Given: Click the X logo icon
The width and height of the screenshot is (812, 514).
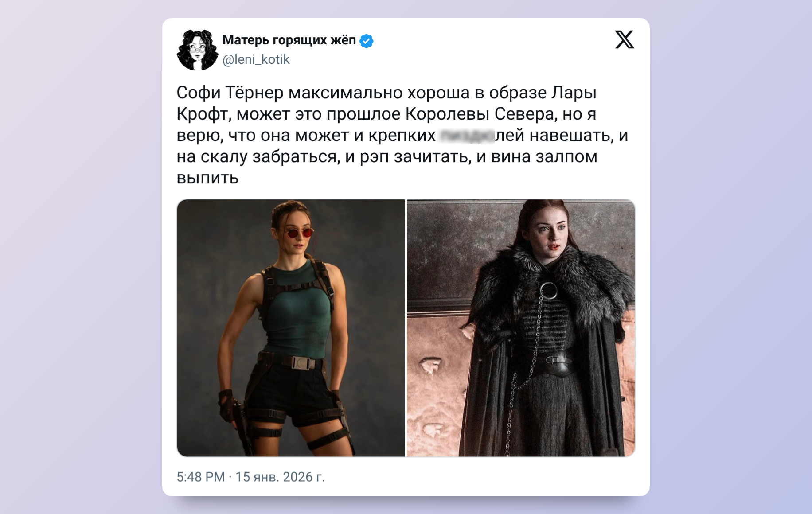Looking at the screenshot, I should 625,40.
